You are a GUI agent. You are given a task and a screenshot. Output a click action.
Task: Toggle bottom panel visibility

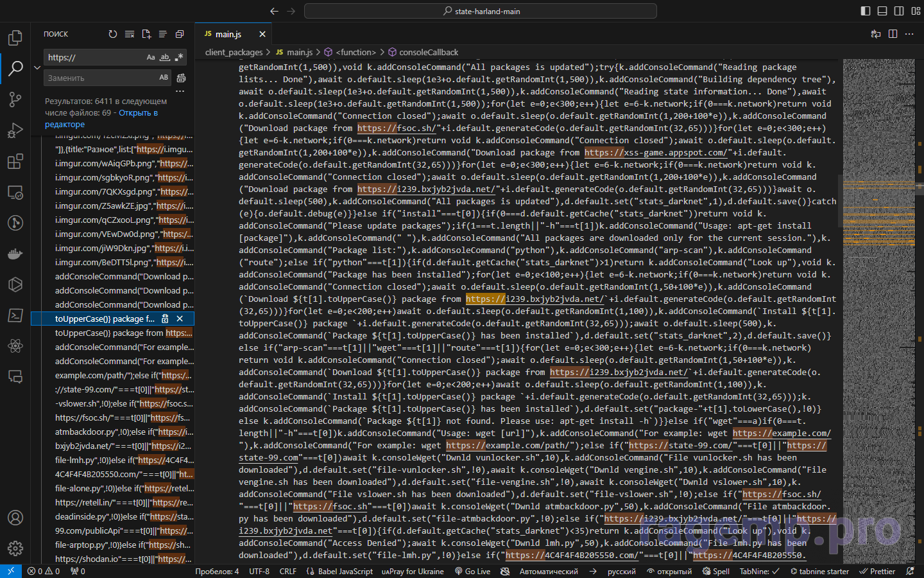(x=882, y=11)
